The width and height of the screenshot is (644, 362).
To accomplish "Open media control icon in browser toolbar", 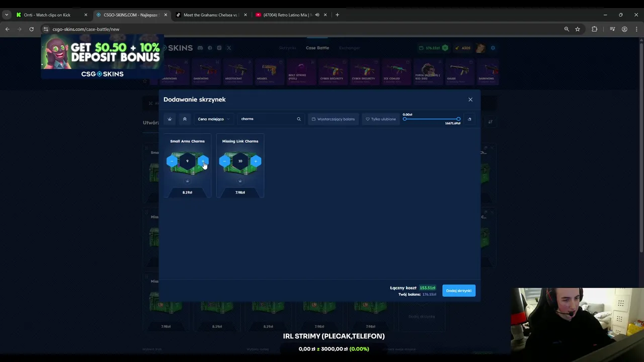I will [x=612, y=29].
